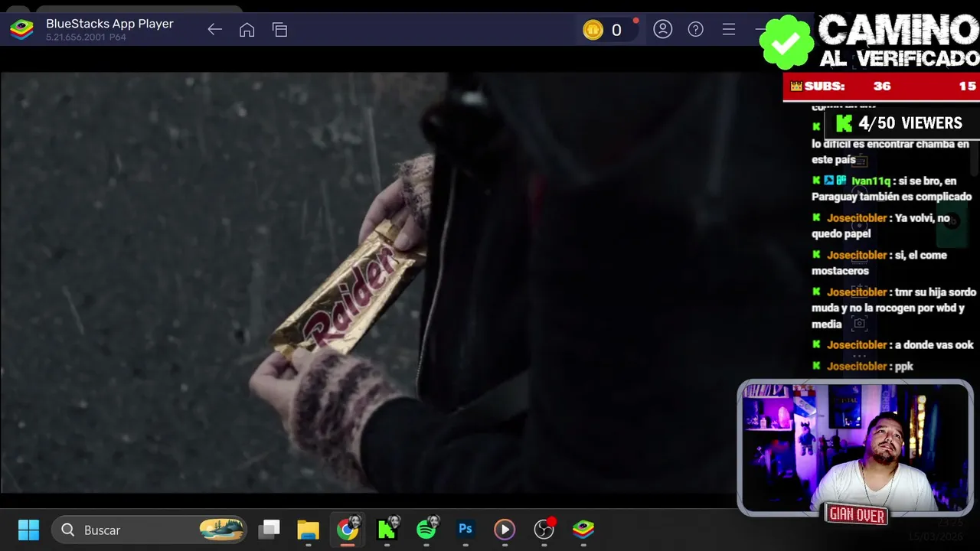The image size is (980, 551).
Task: Open the media player taskbar icon
Action: (504, 530)
